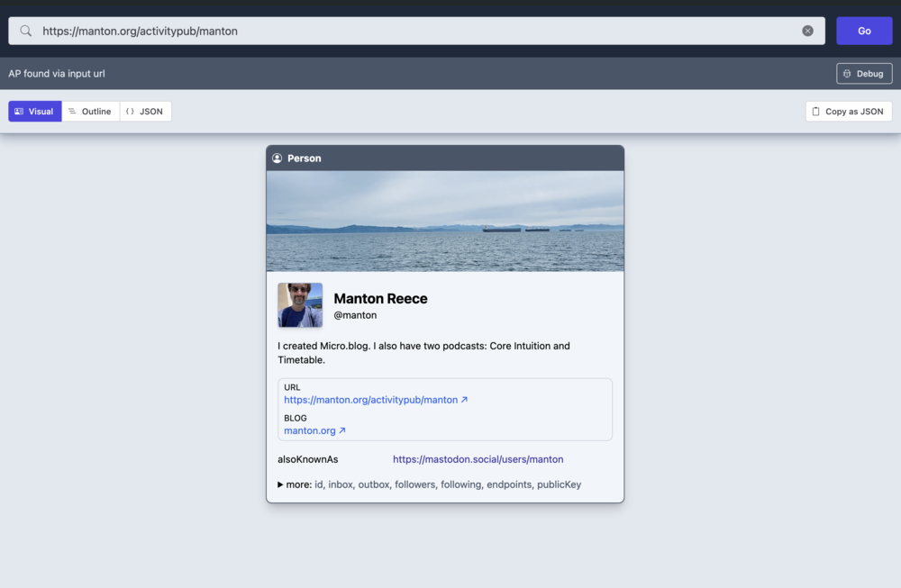
Task: Click the ocean header banner image
Action: [x=445, y=221]
